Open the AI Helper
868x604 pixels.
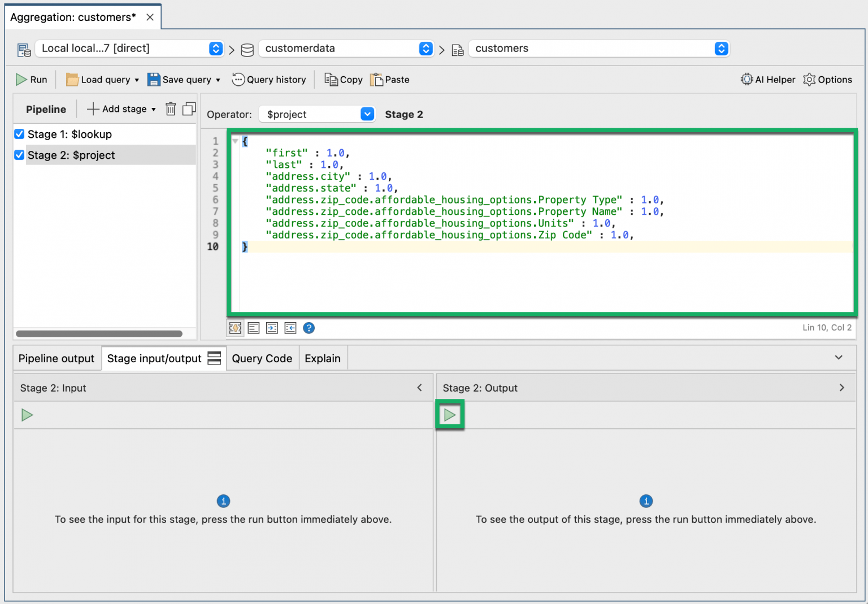pyautogui.click(x=767, y=79)
